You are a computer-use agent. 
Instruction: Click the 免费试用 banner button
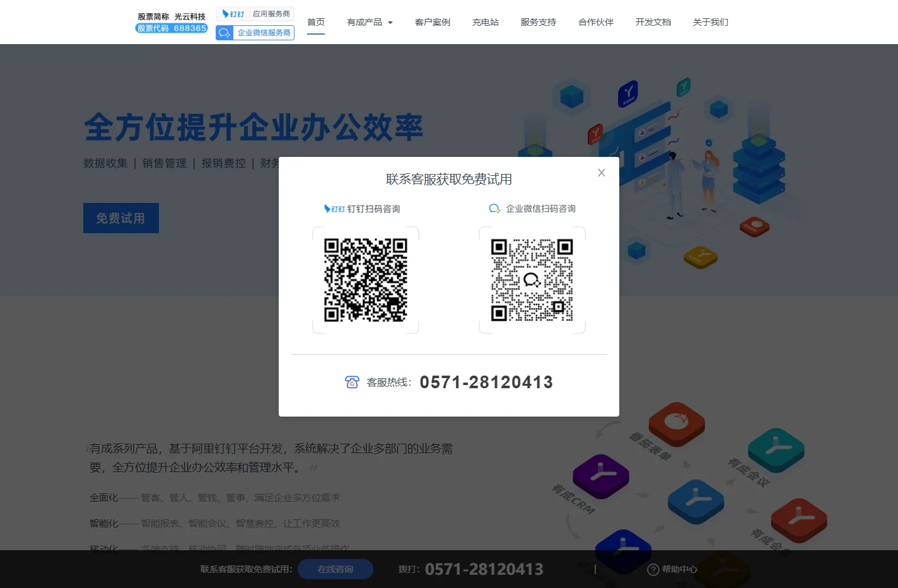(121, 218)
